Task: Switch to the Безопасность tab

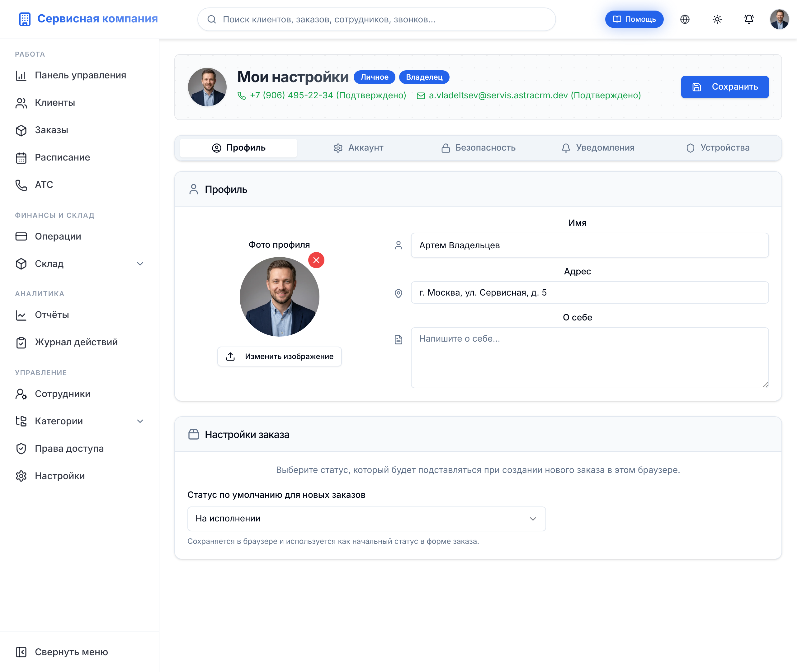Action: point(478,148)
